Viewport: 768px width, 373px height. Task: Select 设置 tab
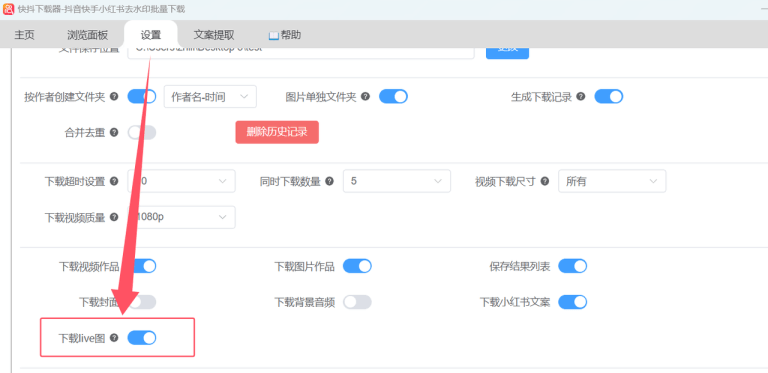pos(151,35)
